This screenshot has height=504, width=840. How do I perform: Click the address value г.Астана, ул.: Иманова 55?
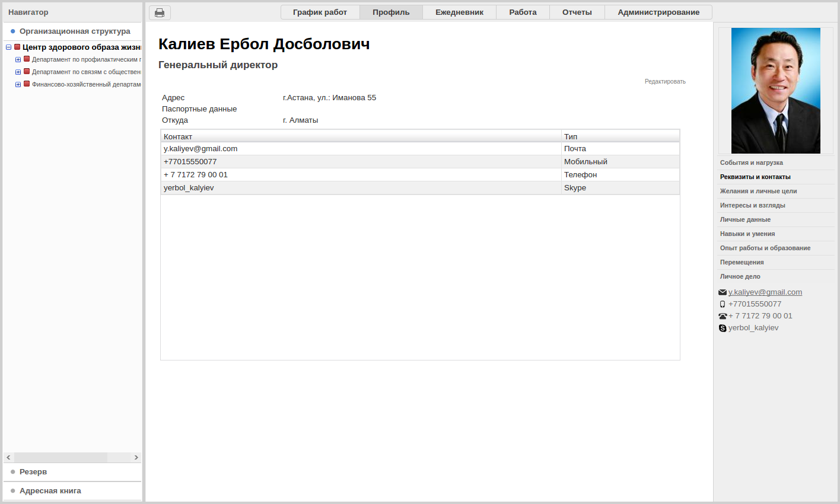pyautogui.click(x=329, y=98)
